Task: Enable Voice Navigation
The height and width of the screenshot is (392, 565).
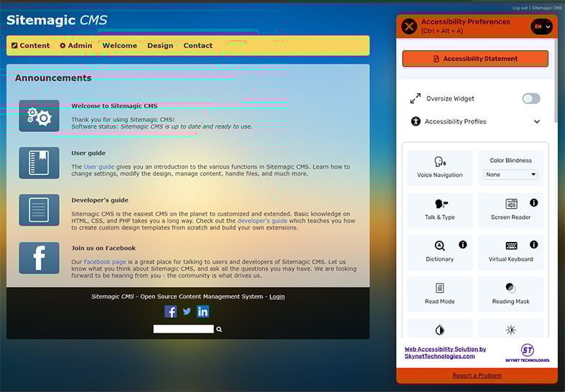Action: [440, 168]
